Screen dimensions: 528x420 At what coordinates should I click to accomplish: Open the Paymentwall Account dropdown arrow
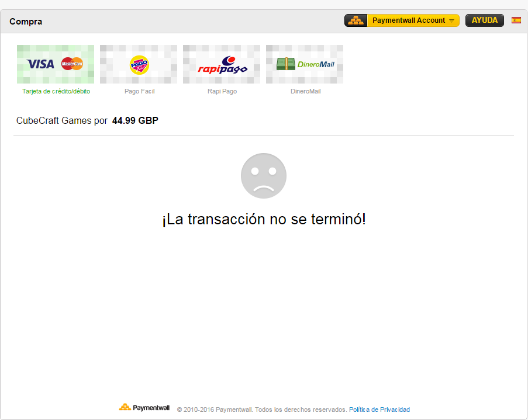click(x=452, y=21)
